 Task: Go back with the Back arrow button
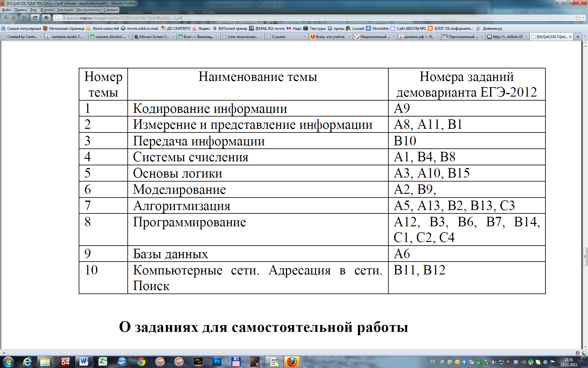point(6,18)
